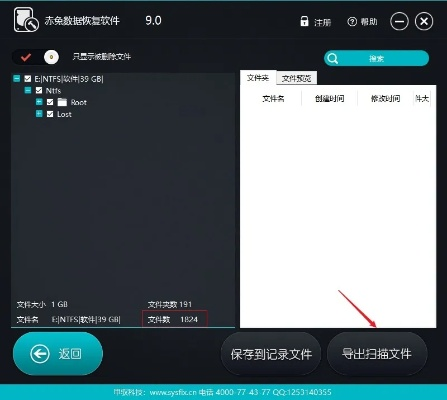
Task: Click the lock icon beside 注册
Action: point(304,21)
